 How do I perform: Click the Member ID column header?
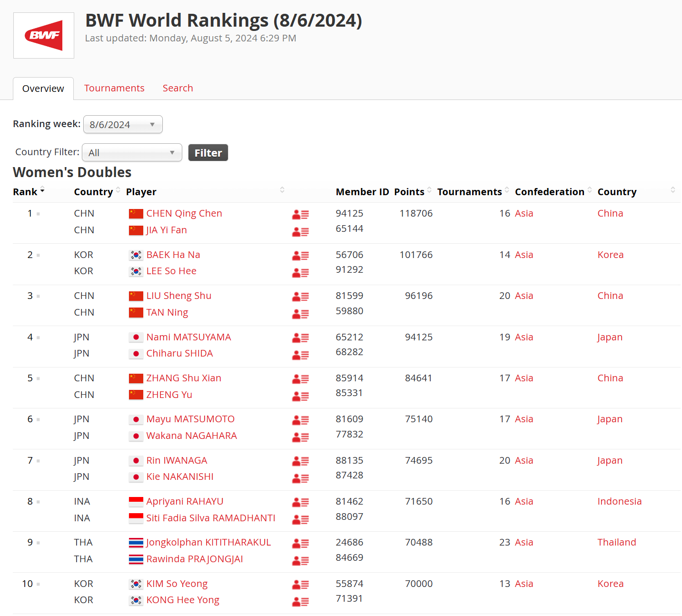[362, 191]
